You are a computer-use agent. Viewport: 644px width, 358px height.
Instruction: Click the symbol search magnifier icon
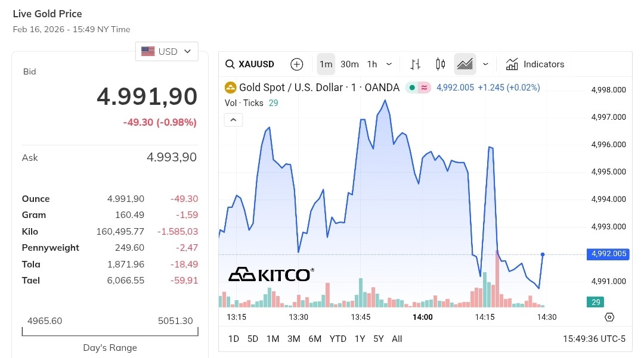pyautogui.click(x=230, y=64)
